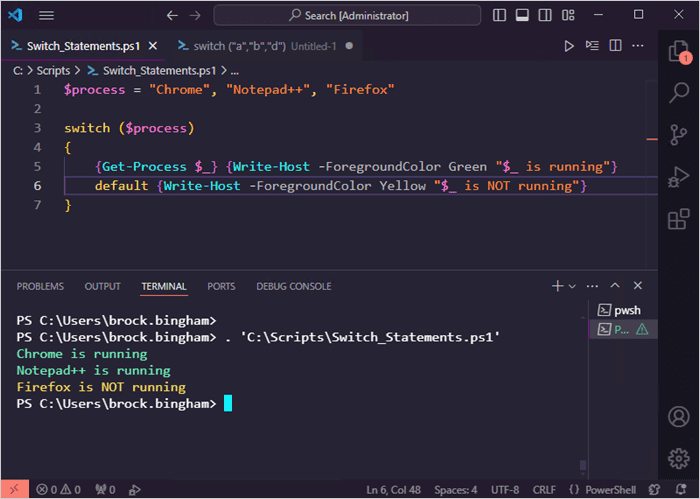This screenshot has width=700, height=499.
Task: Click the VS Code logo icon
Action: pyautogui.click(x=15, y=15)
